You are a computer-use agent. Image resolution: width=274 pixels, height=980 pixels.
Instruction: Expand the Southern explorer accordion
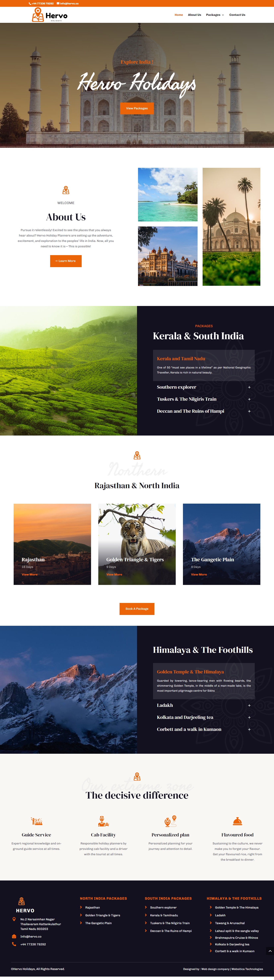(x=204, y=387)
